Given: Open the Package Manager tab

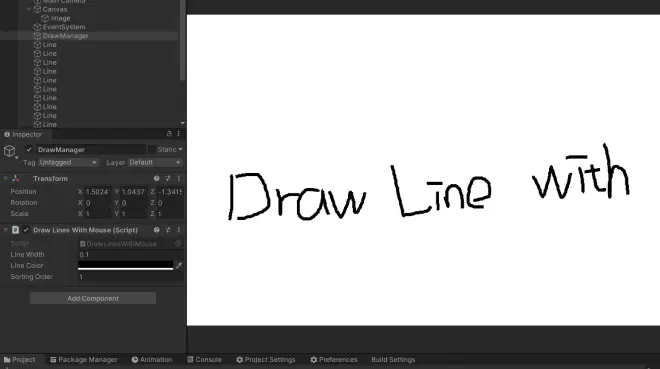Looking at the screenshot, I should [83, 359].
